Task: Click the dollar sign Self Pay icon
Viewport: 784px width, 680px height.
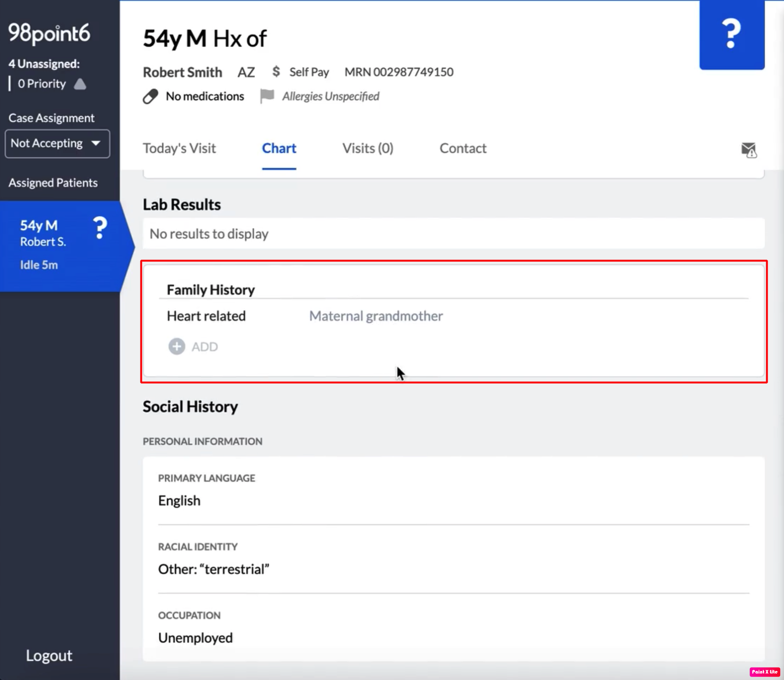Action: click(x=276, y=71)
